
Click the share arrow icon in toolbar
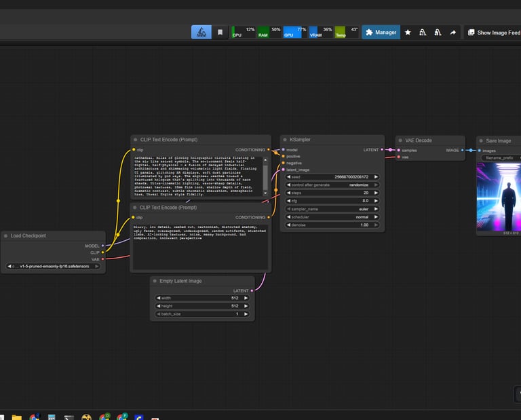pos(452,32)
